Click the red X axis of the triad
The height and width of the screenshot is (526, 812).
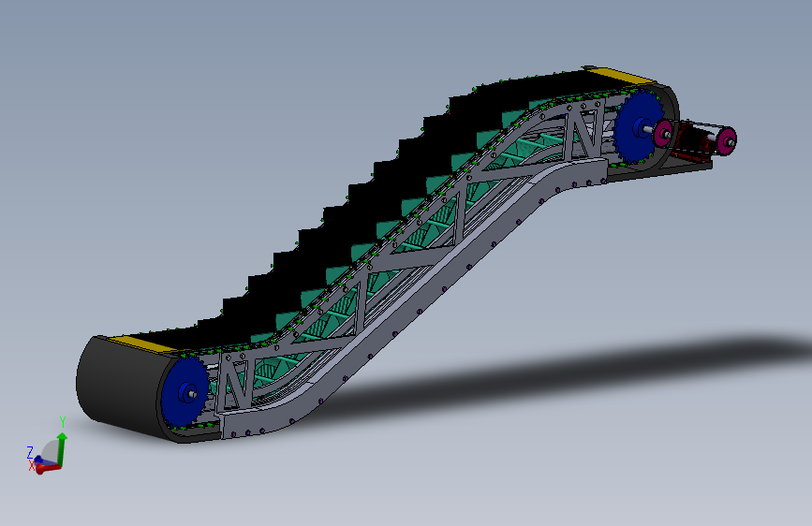point(50,469)
